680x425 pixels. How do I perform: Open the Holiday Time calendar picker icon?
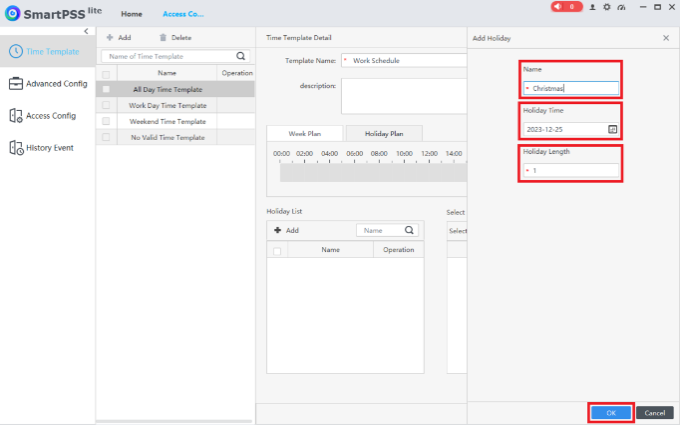[x=612, y=129]
